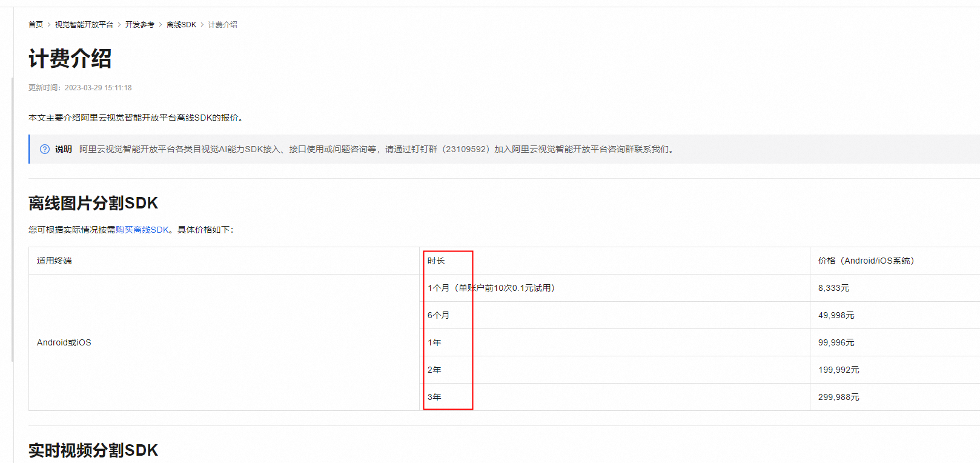Click the intro sentence about 离线SDK的报价

tap(137, 118)
